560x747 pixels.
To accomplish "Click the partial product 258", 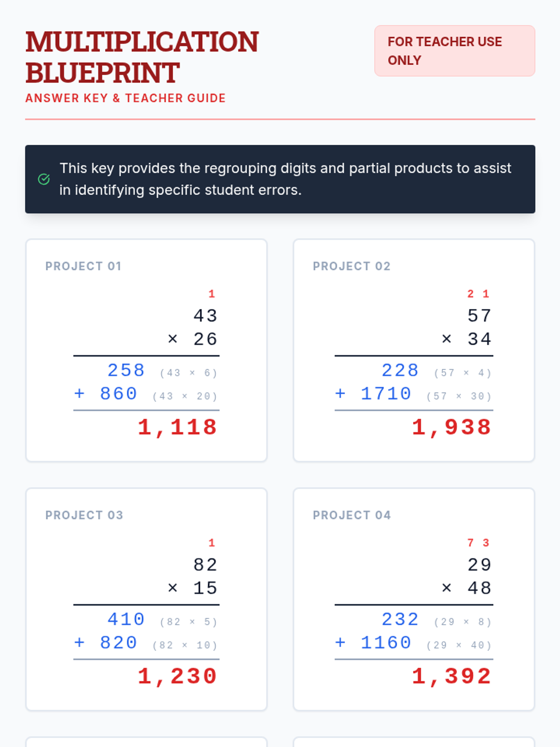I will (126, 370).
